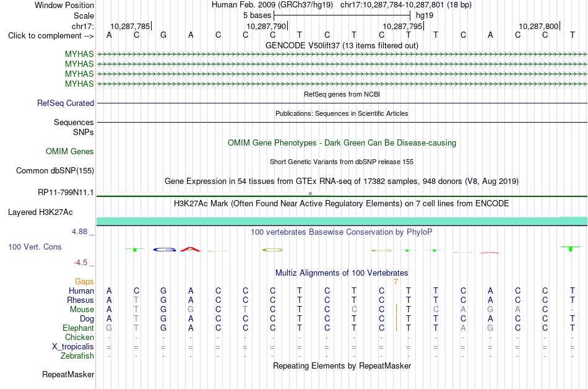Screen dimensions: 588x389
Task: Click the OMIM Gene Phenotypes track title
Action: point(342,143)
